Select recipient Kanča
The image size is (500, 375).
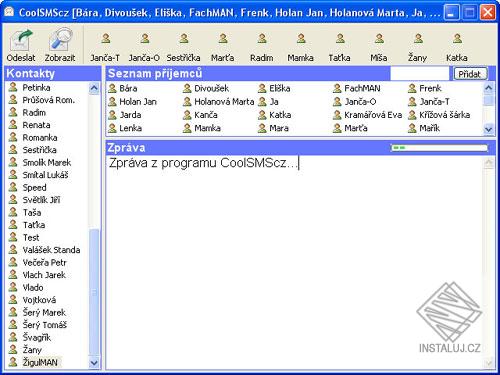[x=201, y=115]
